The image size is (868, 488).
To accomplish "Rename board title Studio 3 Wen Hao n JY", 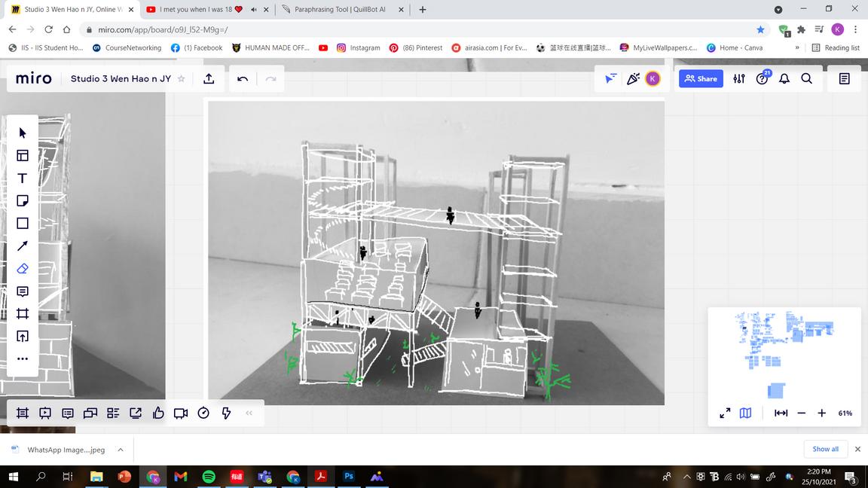I will pos(121,78).
